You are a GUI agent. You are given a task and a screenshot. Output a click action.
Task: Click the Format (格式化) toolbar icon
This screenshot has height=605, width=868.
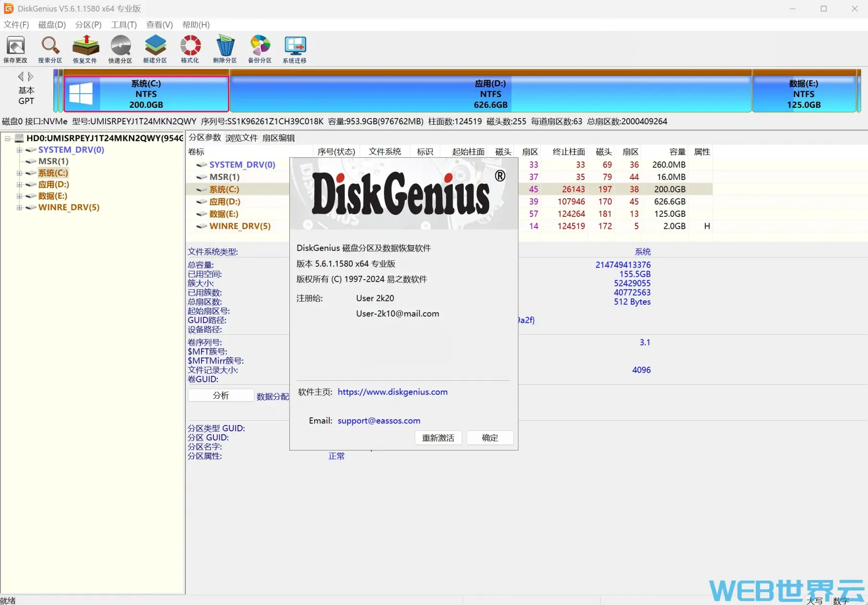coord(190,49)
